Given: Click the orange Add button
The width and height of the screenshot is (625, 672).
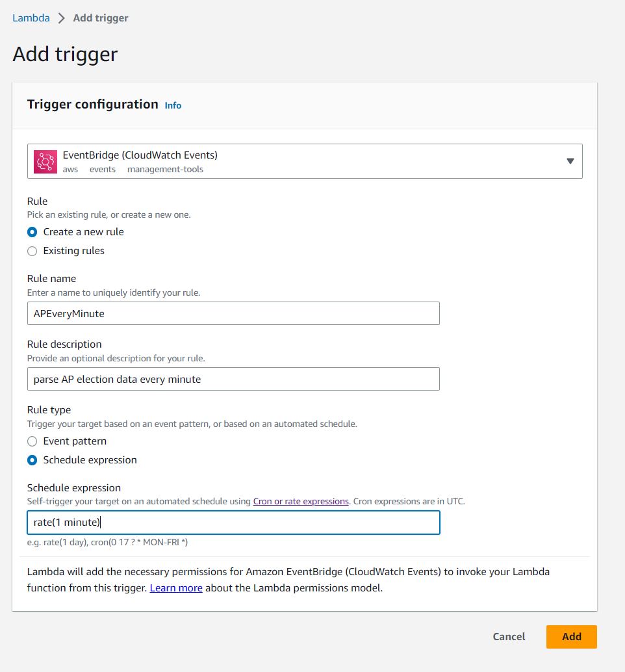Looking at the screenshot, I should point(572,637).
